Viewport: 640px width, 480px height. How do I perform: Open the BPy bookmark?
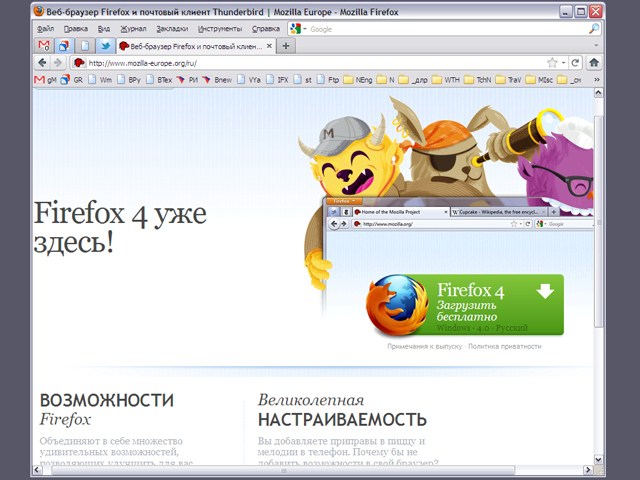click(x=129, y=80)
